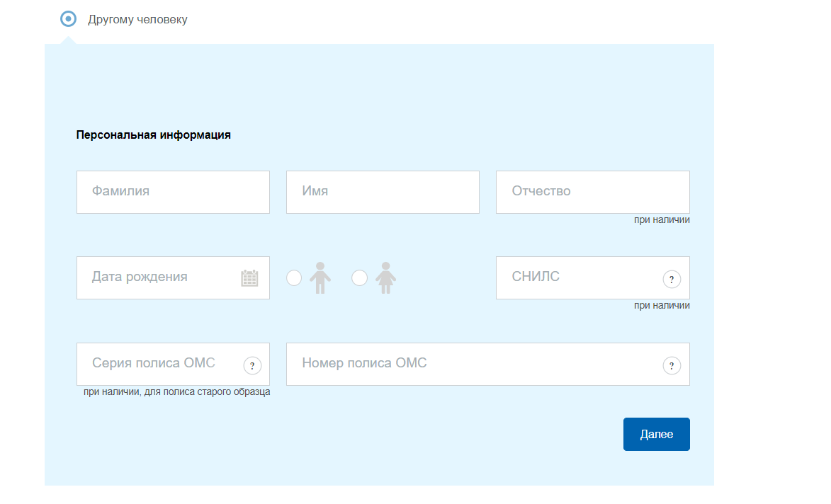Click the female figure icon

pyautogui.click(x=385, y=277)
